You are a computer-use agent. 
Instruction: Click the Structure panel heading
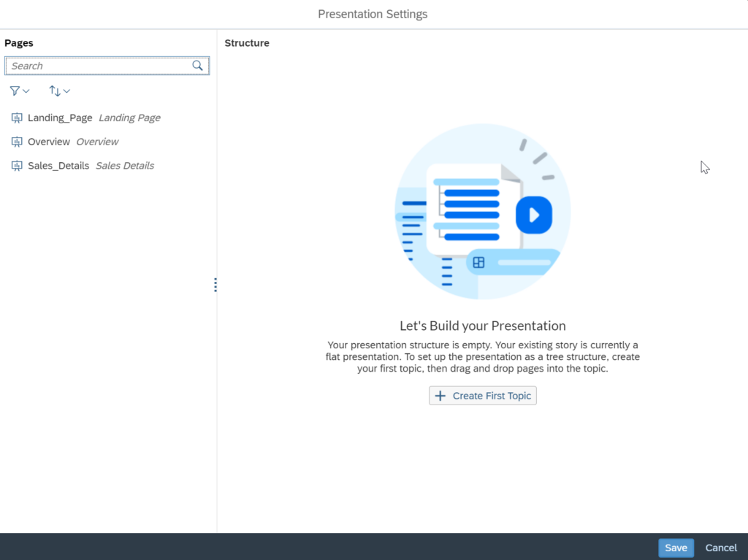pyautogui.click(x=247, y=43)
